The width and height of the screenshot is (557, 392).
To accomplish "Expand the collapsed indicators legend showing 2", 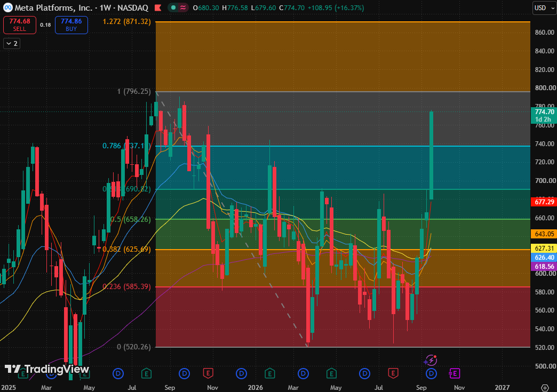I will pyautogui.click(x=12, y=43).
